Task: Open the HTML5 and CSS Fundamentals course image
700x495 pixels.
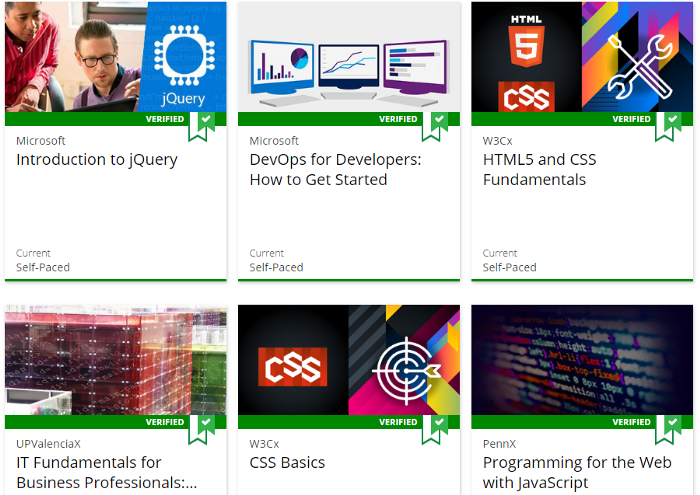Action: coord(582,57)
